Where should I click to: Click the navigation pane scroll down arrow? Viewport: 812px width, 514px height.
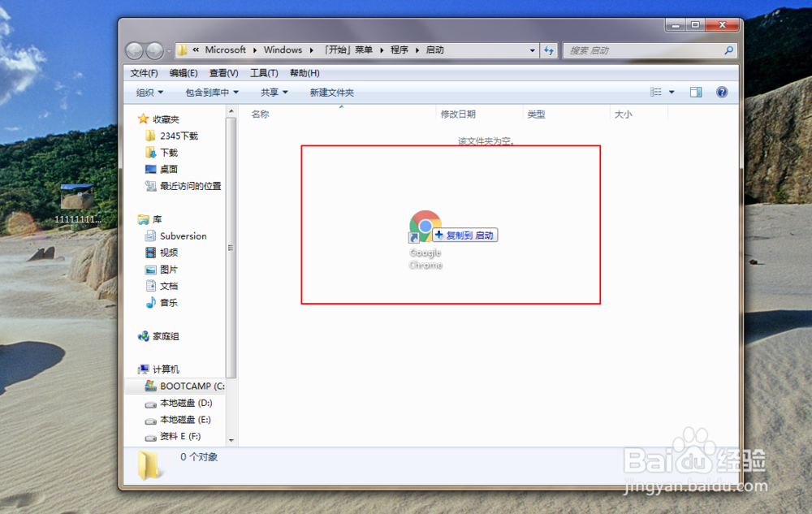tap(231, 440)
